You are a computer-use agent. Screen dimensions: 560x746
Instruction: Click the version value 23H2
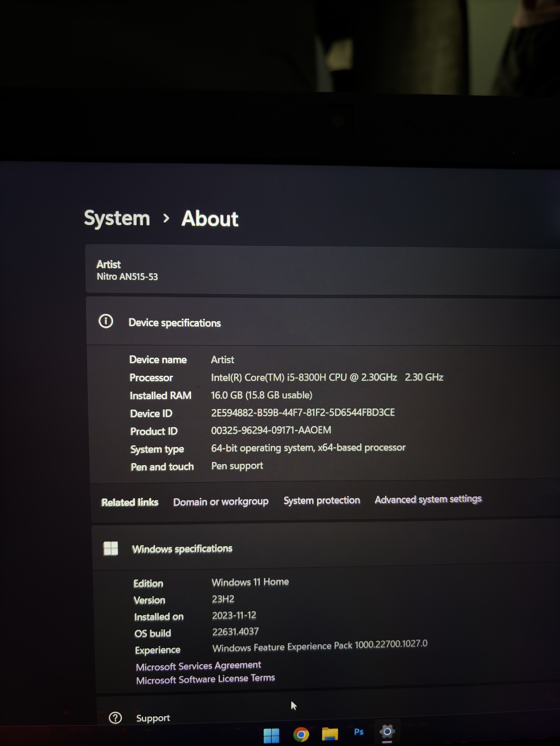223,599
